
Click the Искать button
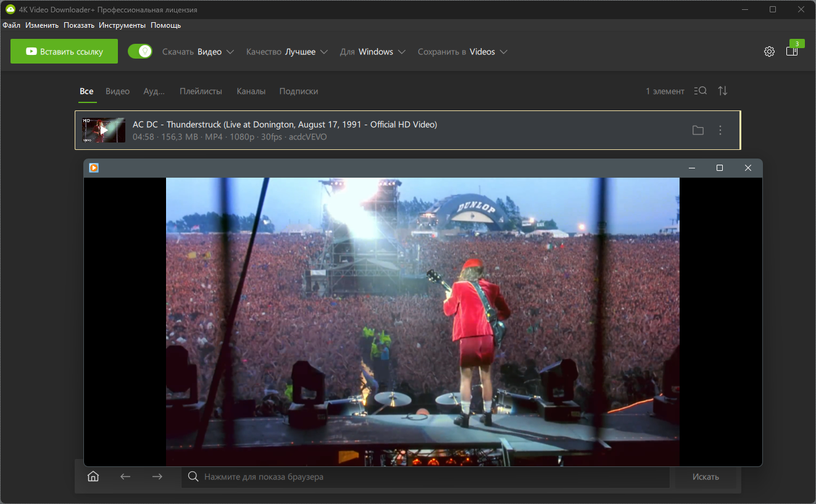pyautogui.click(x=706, y=477)
